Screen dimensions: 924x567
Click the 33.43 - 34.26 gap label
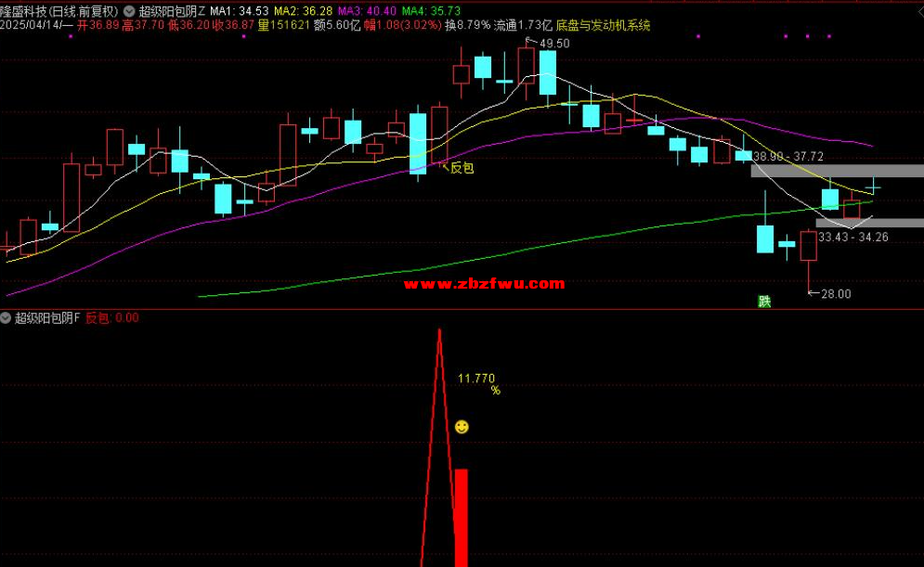[853, 238]
